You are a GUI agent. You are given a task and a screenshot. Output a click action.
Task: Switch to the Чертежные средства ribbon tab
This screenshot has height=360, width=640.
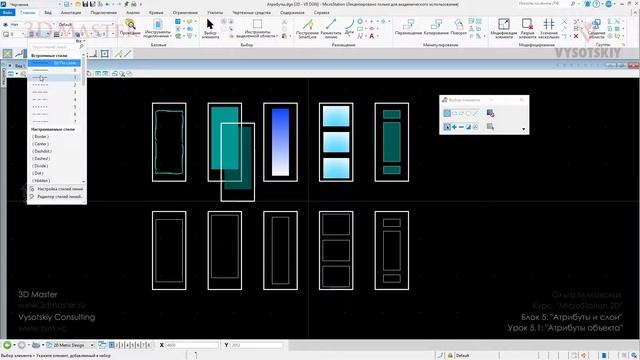251,13
